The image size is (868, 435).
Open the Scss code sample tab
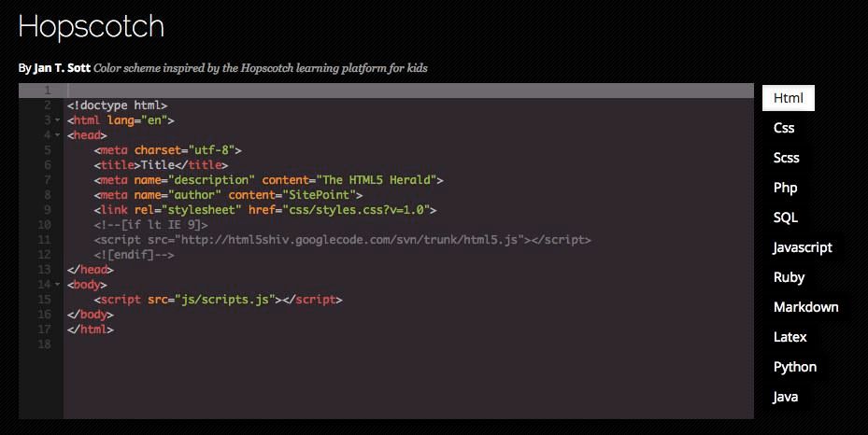(786, 158)
